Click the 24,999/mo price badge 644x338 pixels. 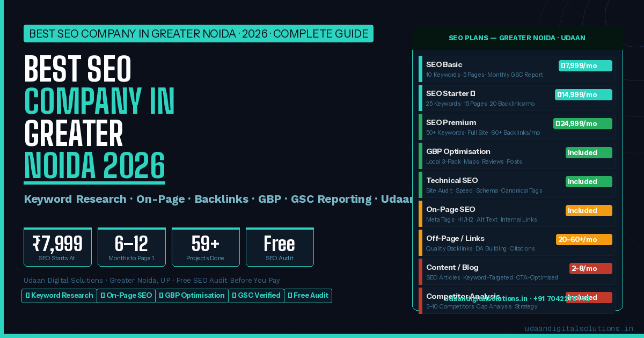coord(583,123)
